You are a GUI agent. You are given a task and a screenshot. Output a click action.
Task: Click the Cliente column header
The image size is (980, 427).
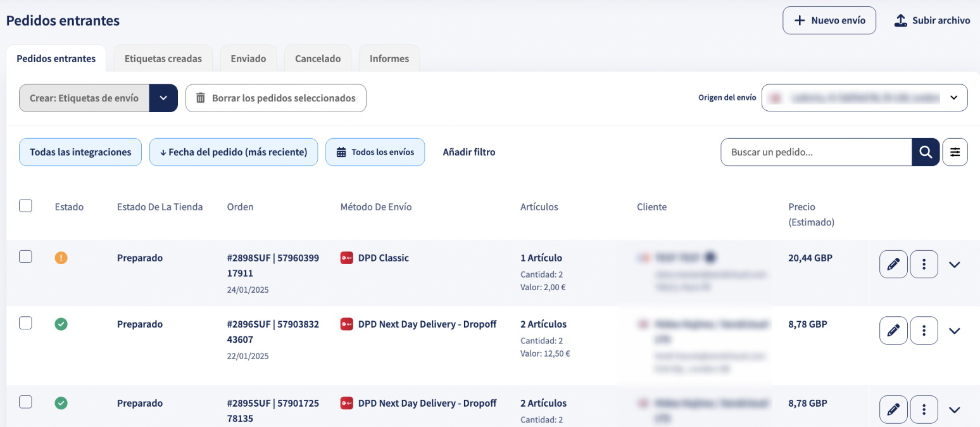(x=651, y=207)
